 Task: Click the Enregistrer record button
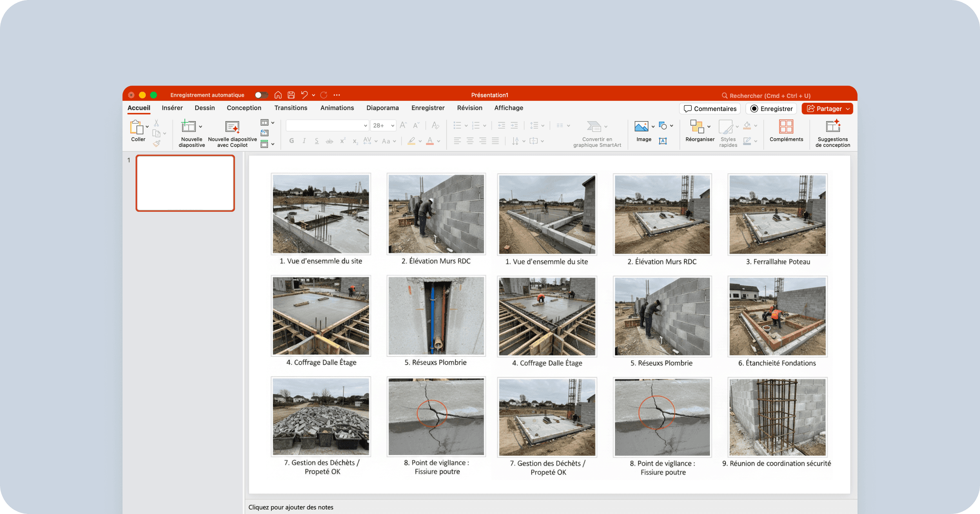(x=771, y=109)
